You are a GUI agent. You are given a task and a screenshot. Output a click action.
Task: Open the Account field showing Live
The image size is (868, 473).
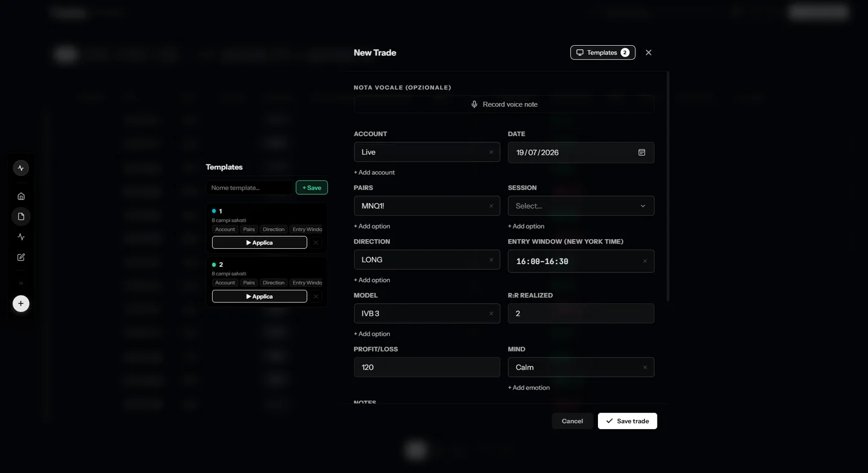(x=427, y=152)
